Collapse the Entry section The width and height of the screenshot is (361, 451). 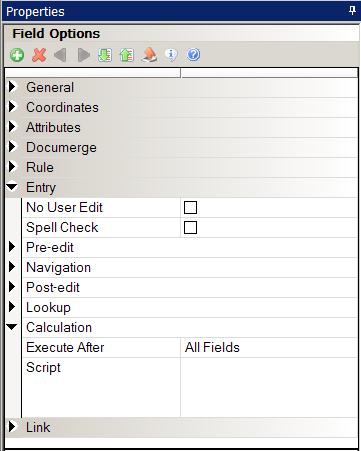tap(12, 187)
